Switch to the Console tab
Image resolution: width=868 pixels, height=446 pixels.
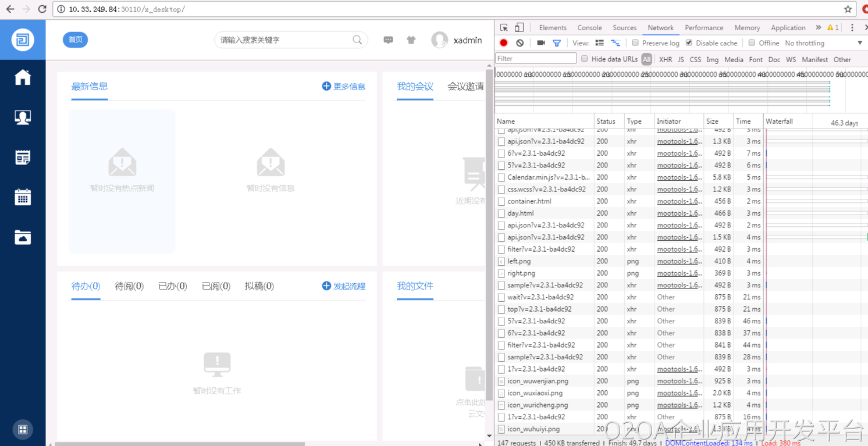589,28
